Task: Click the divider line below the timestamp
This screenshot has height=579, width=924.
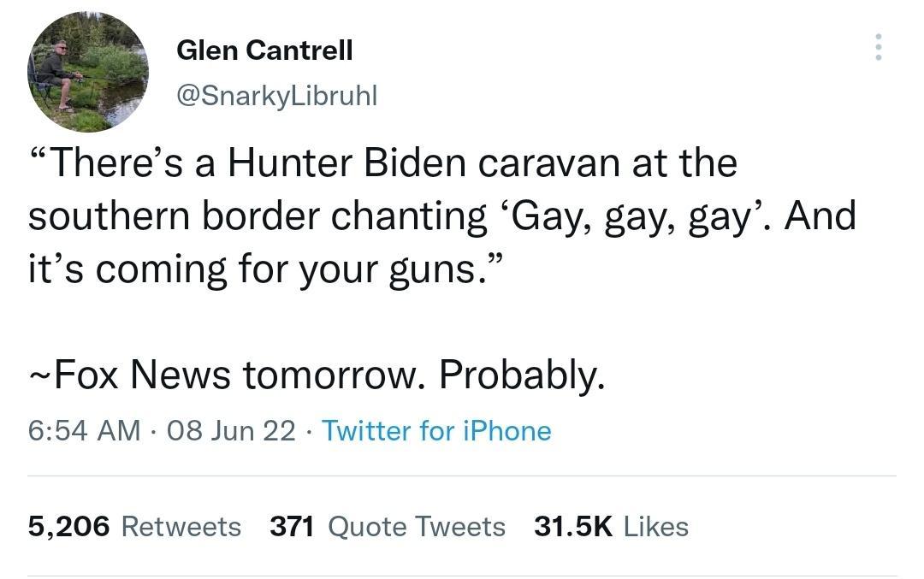Action: click(x=462, y=469)
